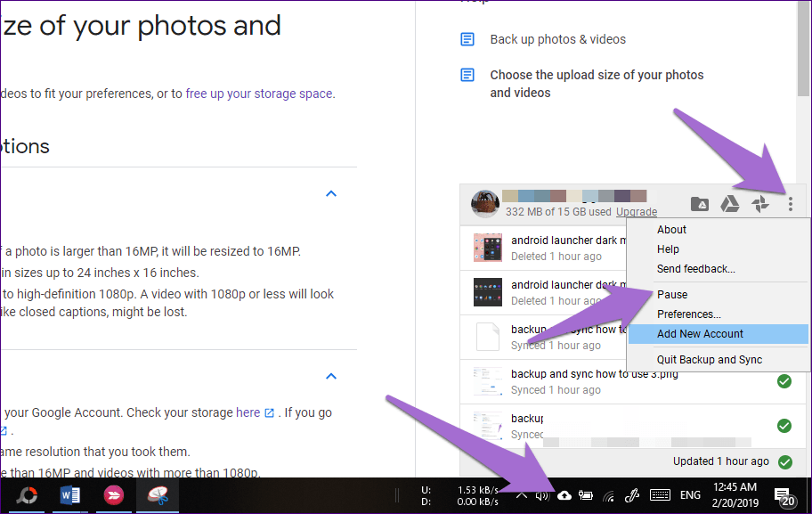The width and height of the screenshot is (812, 514).
Task: Select Quit Backup and Sync
Action: pos(709,360)
